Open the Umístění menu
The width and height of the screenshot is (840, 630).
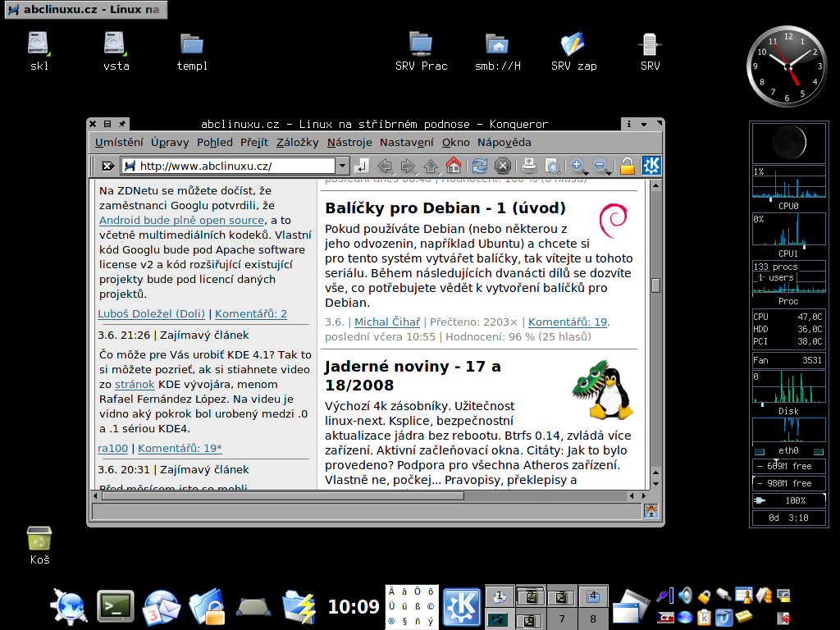click(119, 143)
